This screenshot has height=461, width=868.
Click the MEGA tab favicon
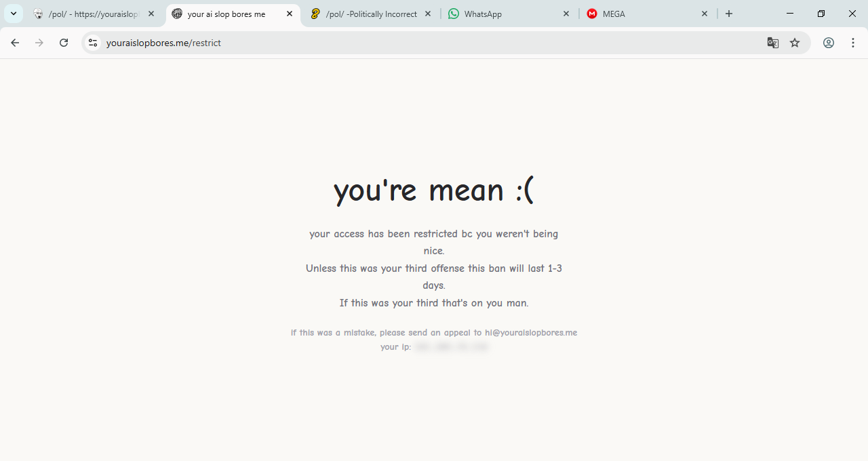tap(592, 14)
